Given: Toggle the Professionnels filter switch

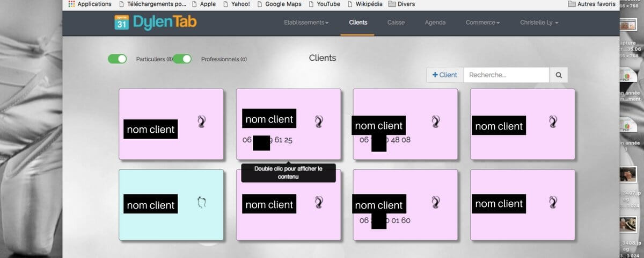Looking at the screenshot, I should pyautogui.click(x=182, y=59).
